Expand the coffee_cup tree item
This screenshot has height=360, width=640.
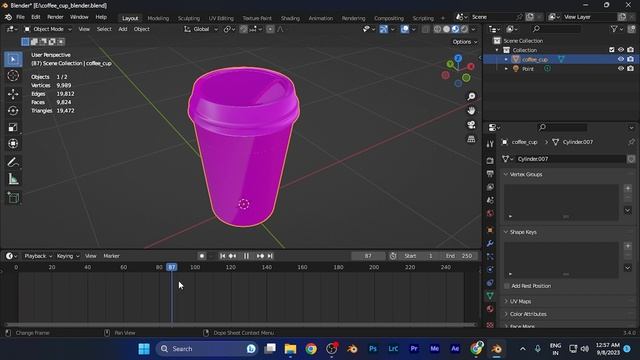click(x=506, y=59)
